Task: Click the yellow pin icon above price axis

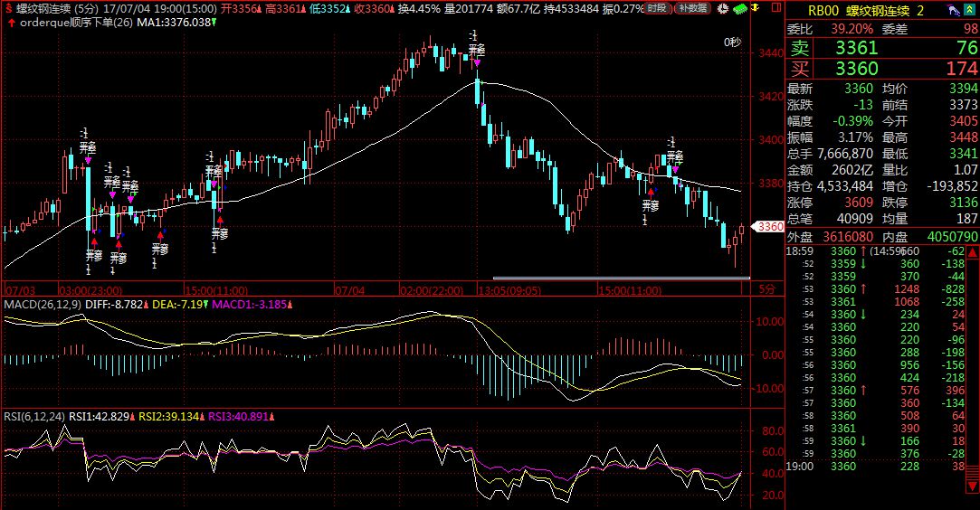Action: pyautogui.click(x=756, y=9)
